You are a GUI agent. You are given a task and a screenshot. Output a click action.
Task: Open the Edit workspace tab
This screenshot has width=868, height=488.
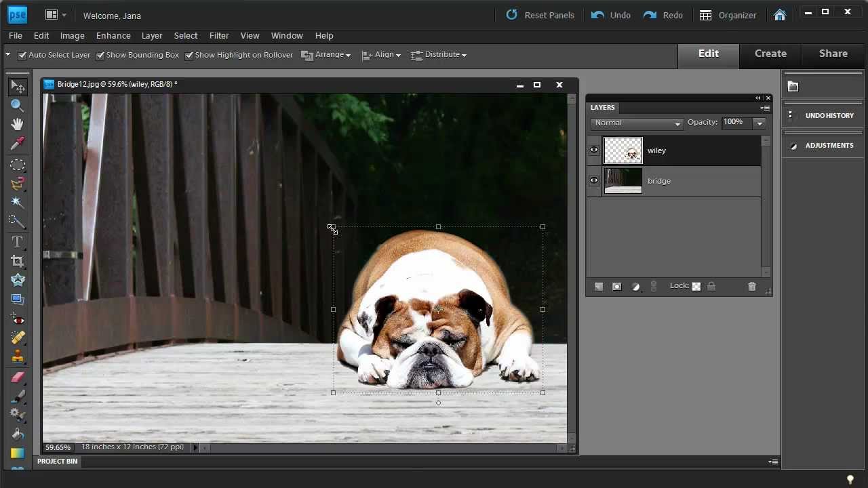[709, 54]
